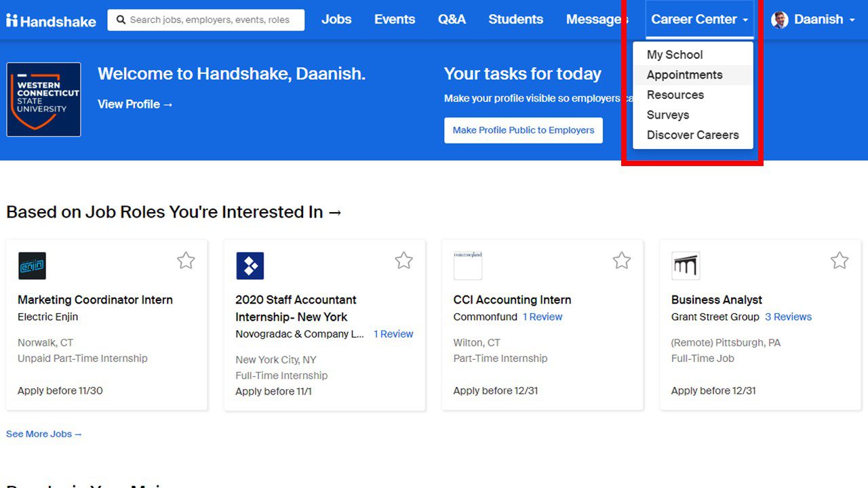Star the CCI Accounting Intern job
This screenshot has width=868, height=488.
tap(621, 260)
